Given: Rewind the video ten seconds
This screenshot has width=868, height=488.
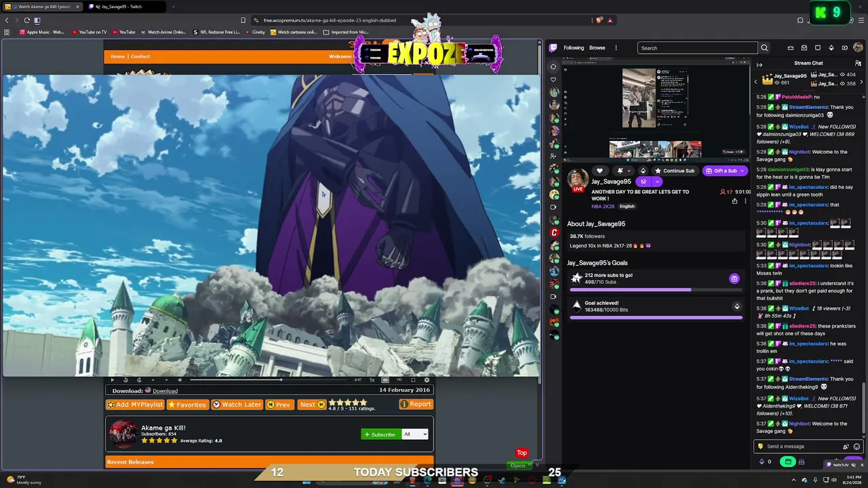Looking at the screenshot, I should [x=125, y=380].
